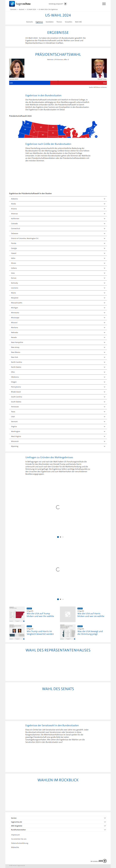Click Donald Trump's portrait image
This screenshot has width=116, height=868.
pos(99,68)
